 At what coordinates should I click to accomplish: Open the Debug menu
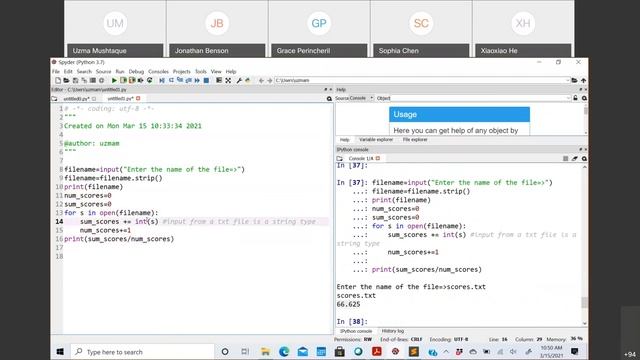click(136, 71)
